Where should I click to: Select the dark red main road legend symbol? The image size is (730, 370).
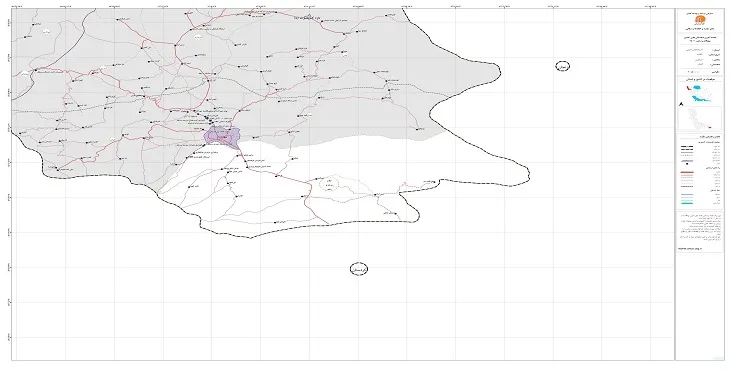point(687,172)
